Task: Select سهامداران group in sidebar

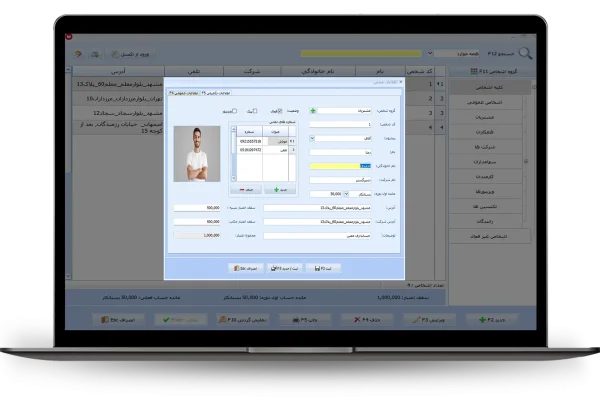Action: [x=485, y=162]
